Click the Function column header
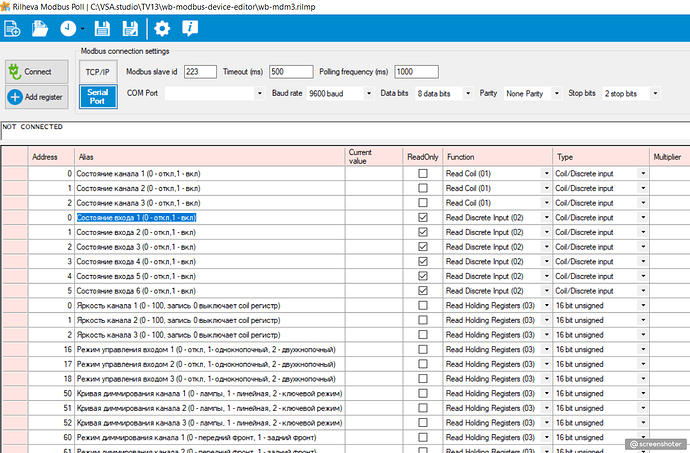The width and height of the screenshot is (690, 453). click(497, 157)
